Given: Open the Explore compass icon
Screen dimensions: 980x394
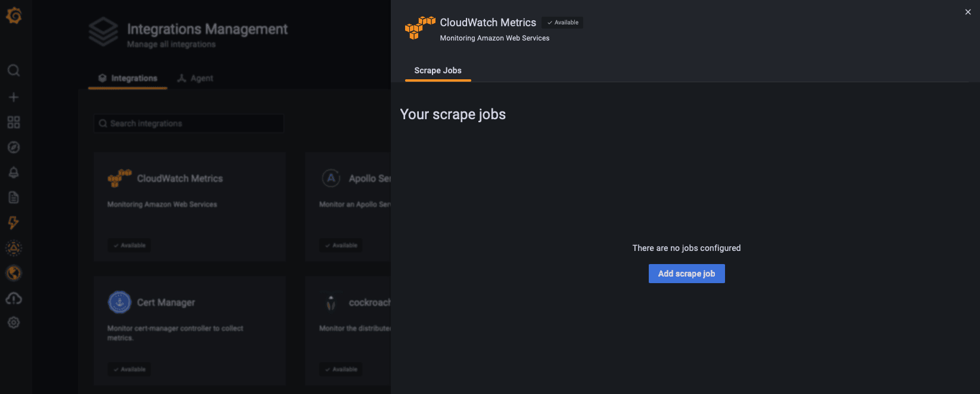Looking at the screenshot, I should (x=14, y=147).
